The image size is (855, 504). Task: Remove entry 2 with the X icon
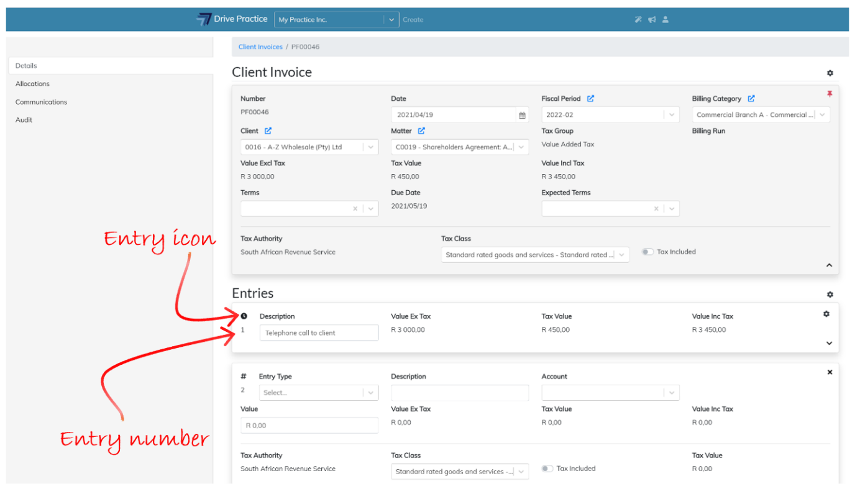(830, 372)
